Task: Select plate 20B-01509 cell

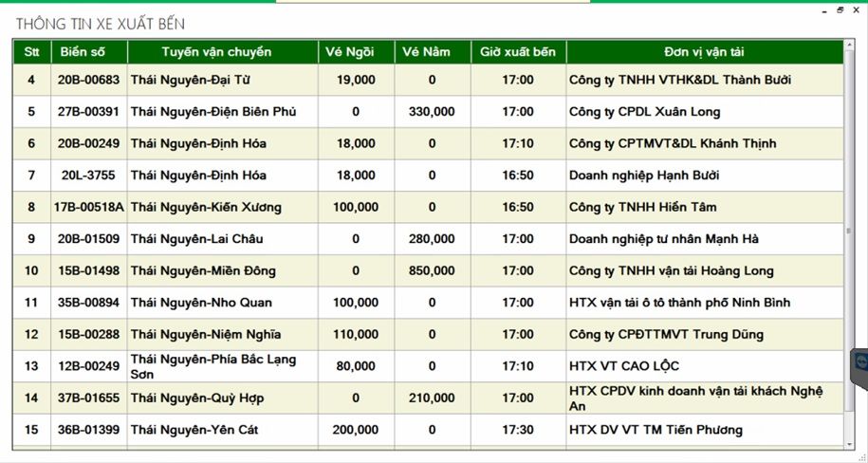Action: coord(88,239)
